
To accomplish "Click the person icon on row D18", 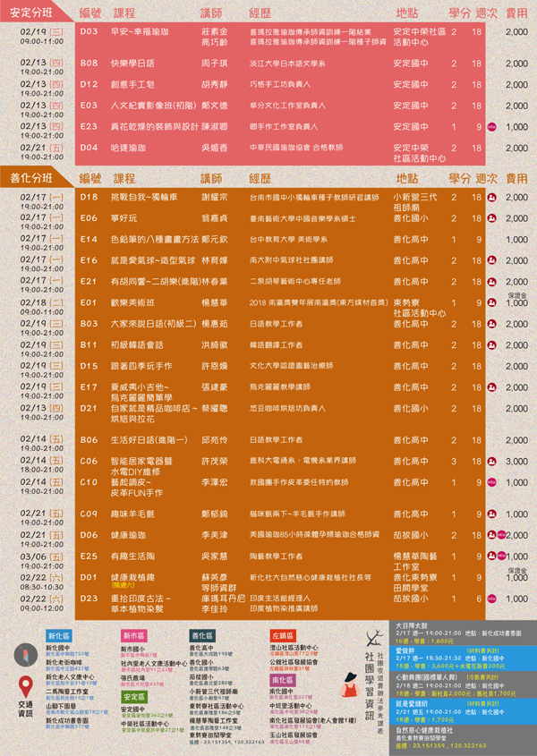I will coord(491,197).
